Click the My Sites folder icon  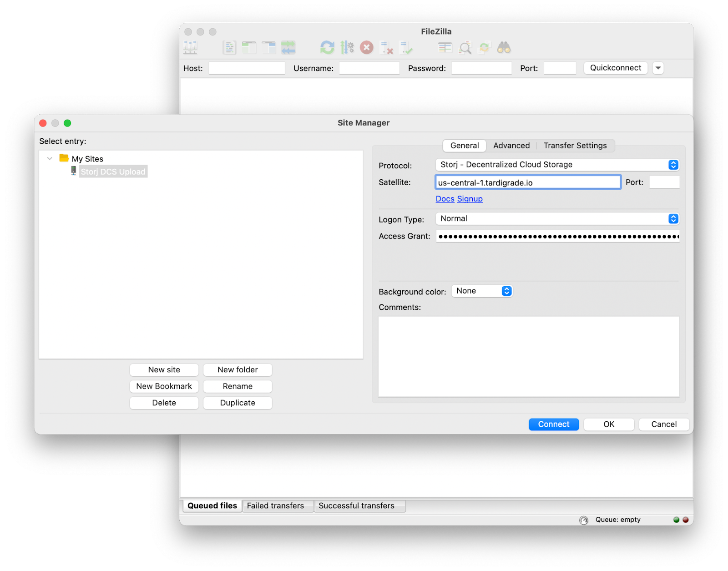point(64,158)
